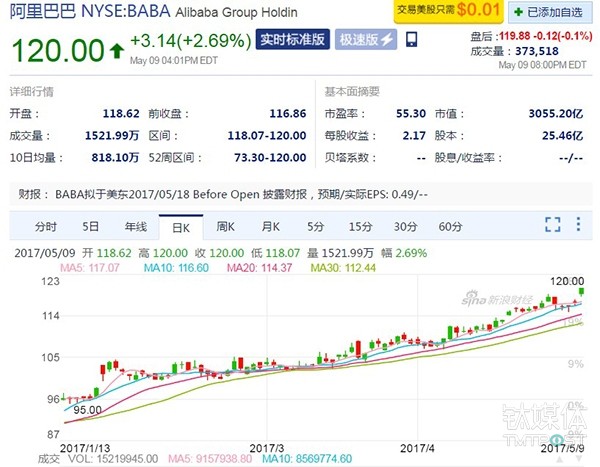
Task: Switch to the 周K weekly chart tab
Action: 225,226
